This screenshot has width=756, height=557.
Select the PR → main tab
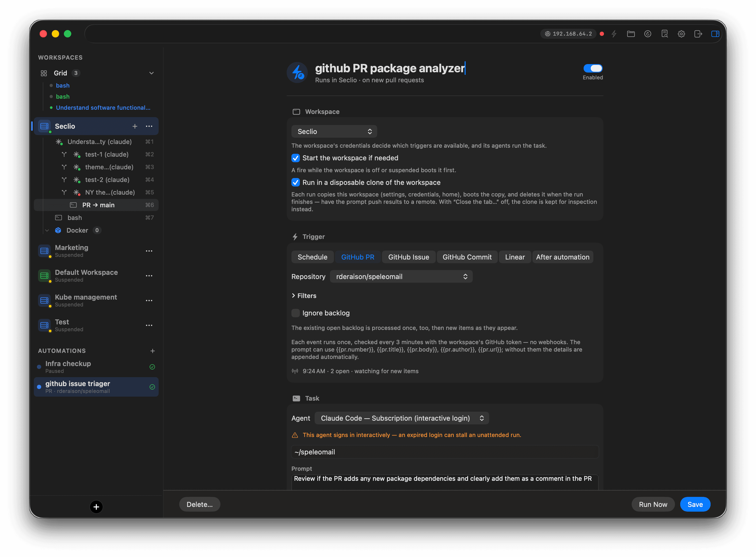pos(96,205)
